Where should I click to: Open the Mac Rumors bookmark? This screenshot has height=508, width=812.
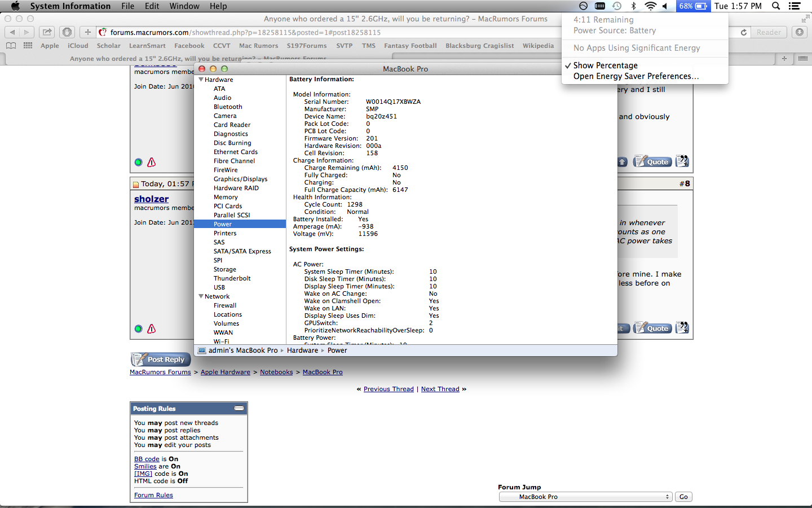coord(258,46)
